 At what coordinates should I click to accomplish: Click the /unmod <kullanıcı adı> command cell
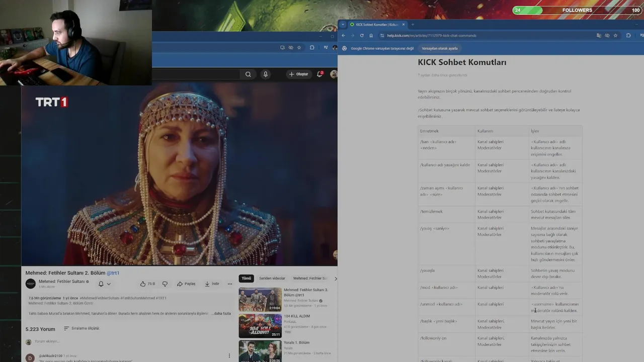pos(446,307)
